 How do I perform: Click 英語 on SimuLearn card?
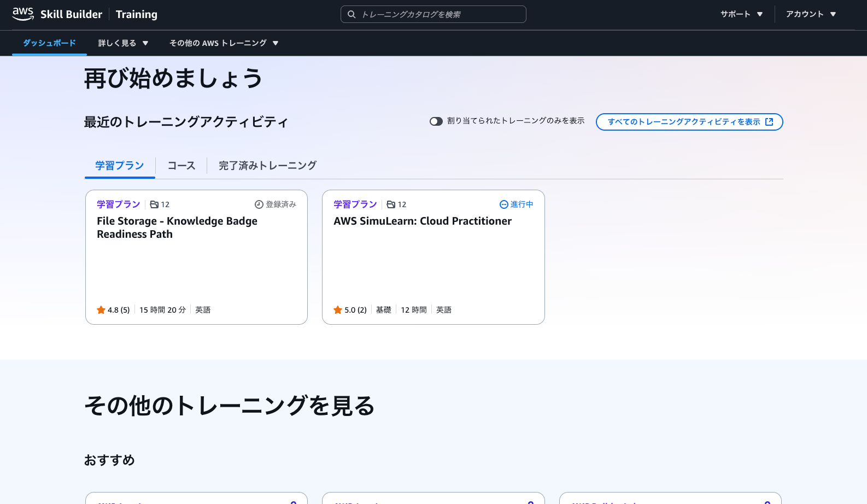click(x=444, y=310)
